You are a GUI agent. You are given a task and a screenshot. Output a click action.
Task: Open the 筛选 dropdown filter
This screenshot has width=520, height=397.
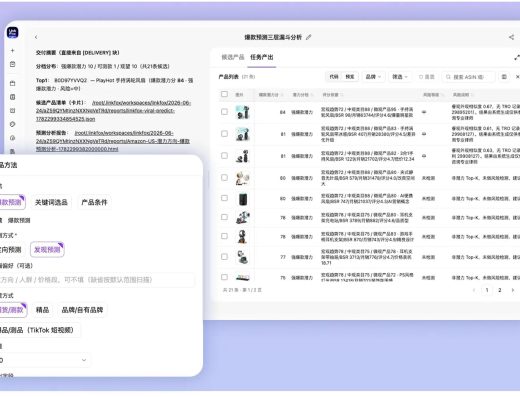tap(400, 77)
